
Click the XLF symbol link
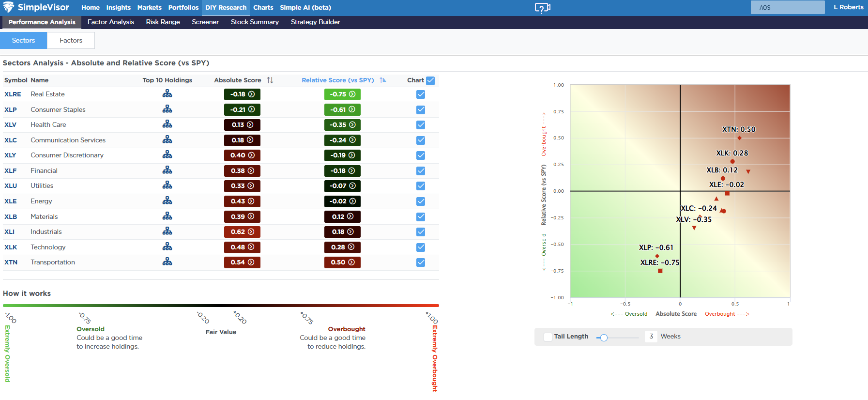tap(11, 170)
